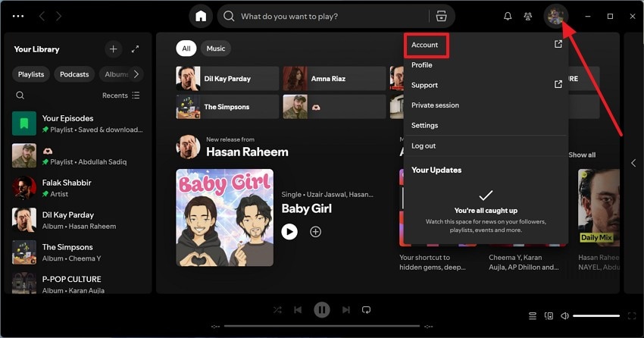Go back with the left arrow
The height and width of the screenshot is (338, 644).
tap(42, 16)
